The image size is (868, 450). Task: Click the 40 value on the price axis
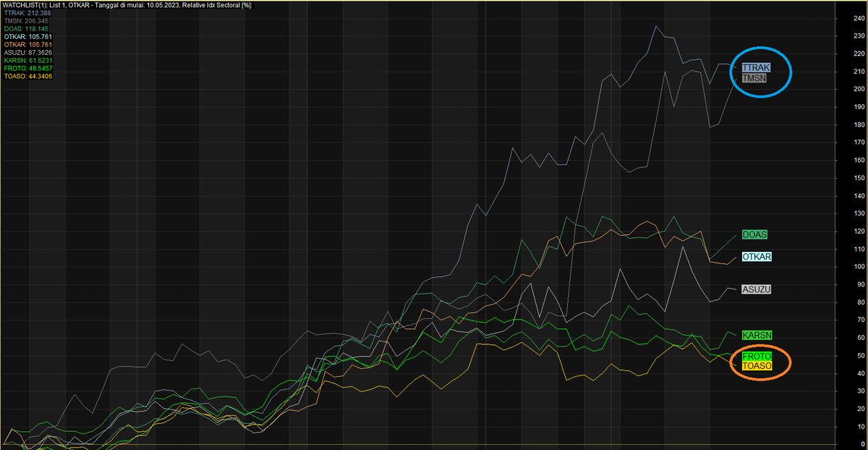(x=861, y=373)
